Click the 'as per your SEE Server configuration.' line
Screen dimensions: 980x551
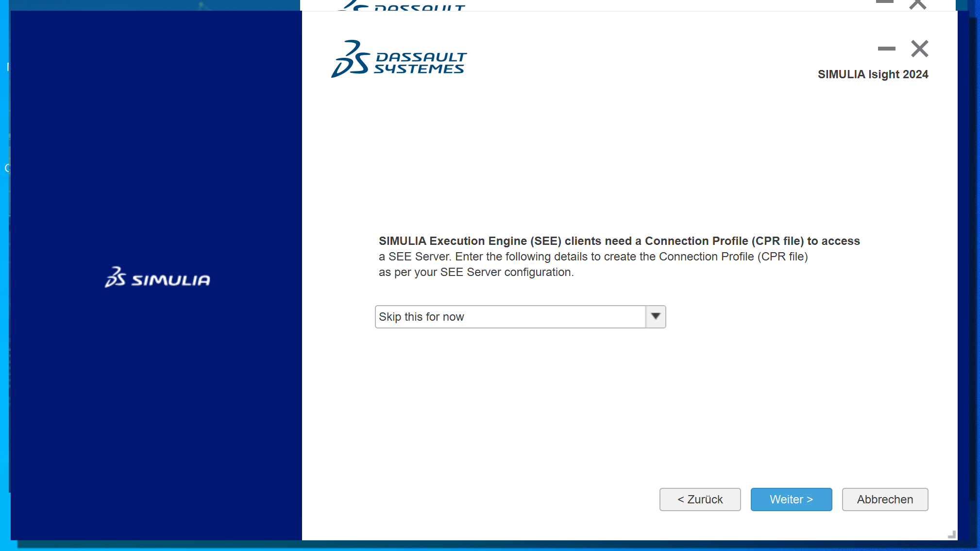point(476,272)
